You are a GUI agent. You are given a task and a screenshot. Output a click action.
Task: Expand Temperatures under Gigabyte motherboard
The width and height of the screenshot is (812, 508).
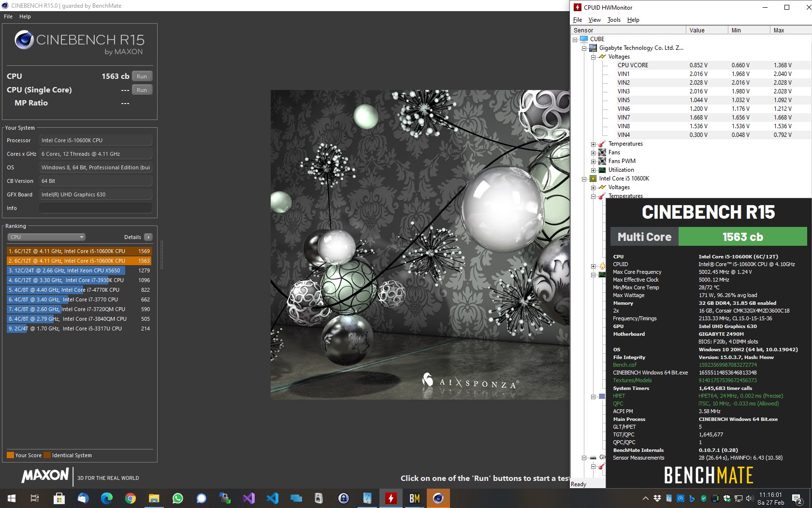pyautogui.click(x=593, y=144)
